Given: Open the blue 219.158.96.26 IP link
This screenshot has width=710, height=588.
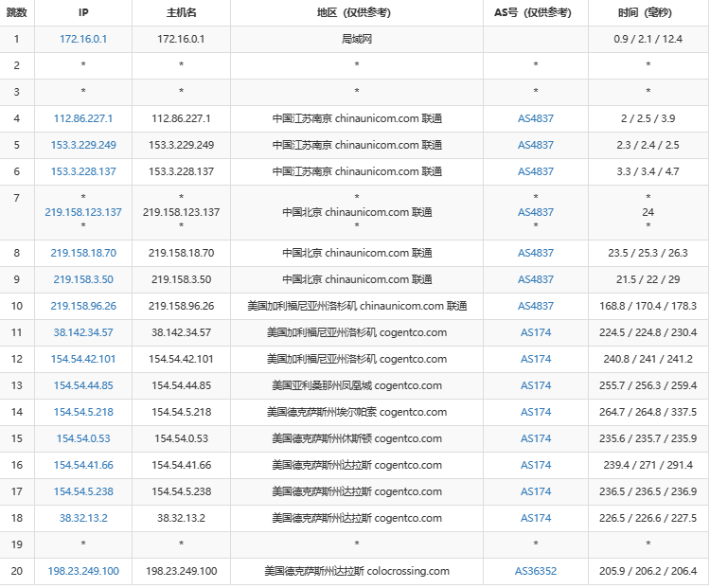Looking at the screenshot, I should (83, 306).
